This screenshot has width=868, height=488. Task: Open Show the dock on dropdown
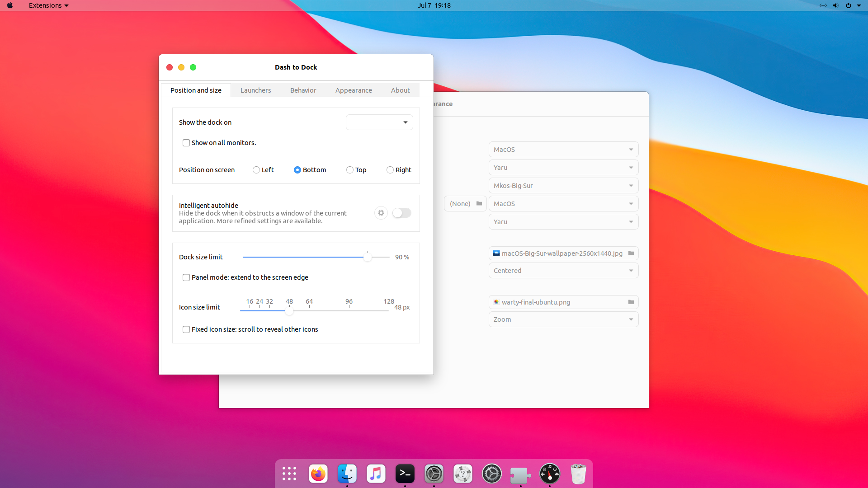click(379, 122)
